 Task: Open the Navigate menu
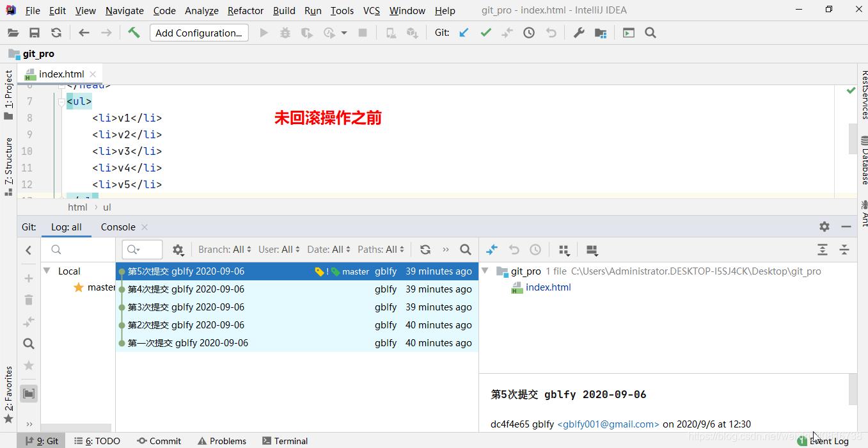tap(125, 11)
